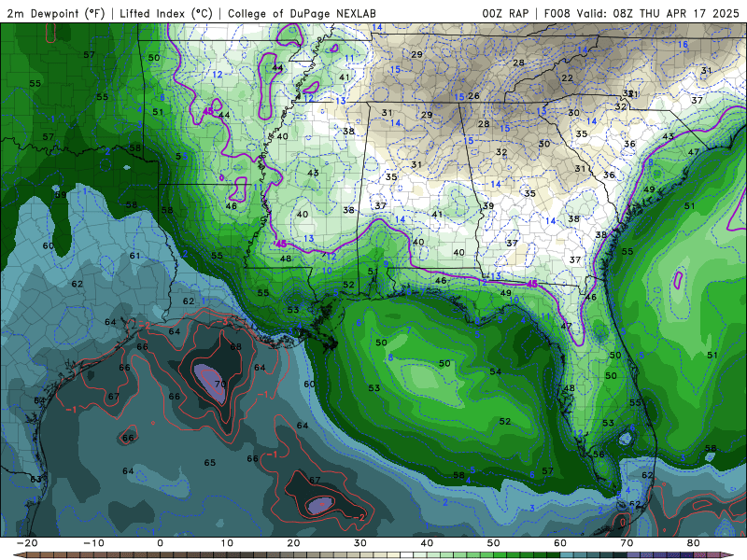747x560 pixels.
Task: Click the dewpoint value '26' on the map
Action: 473,96
